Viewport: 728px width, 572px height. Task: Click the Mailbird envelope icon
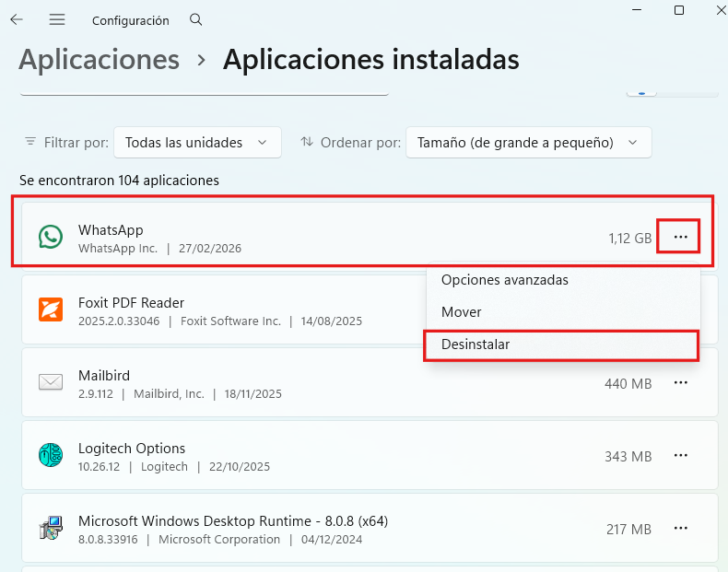click(x=51, y=382)
